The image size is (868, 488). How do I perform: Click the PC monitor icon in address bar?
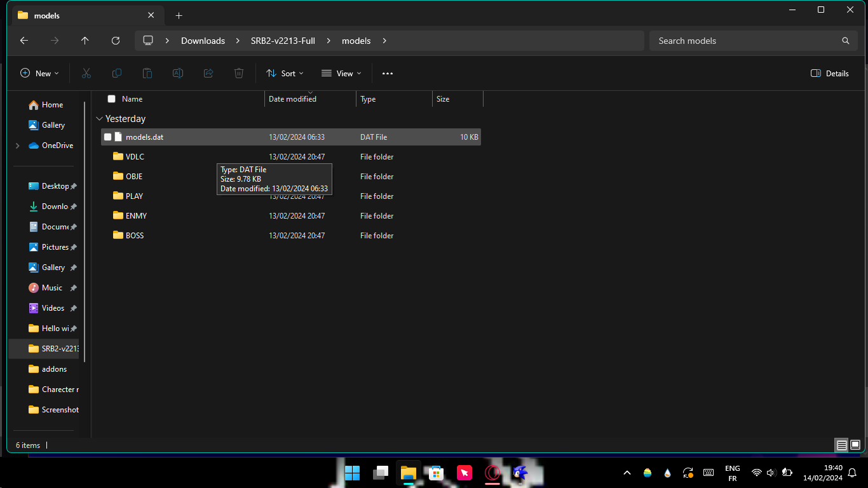[x=148, y=41]
